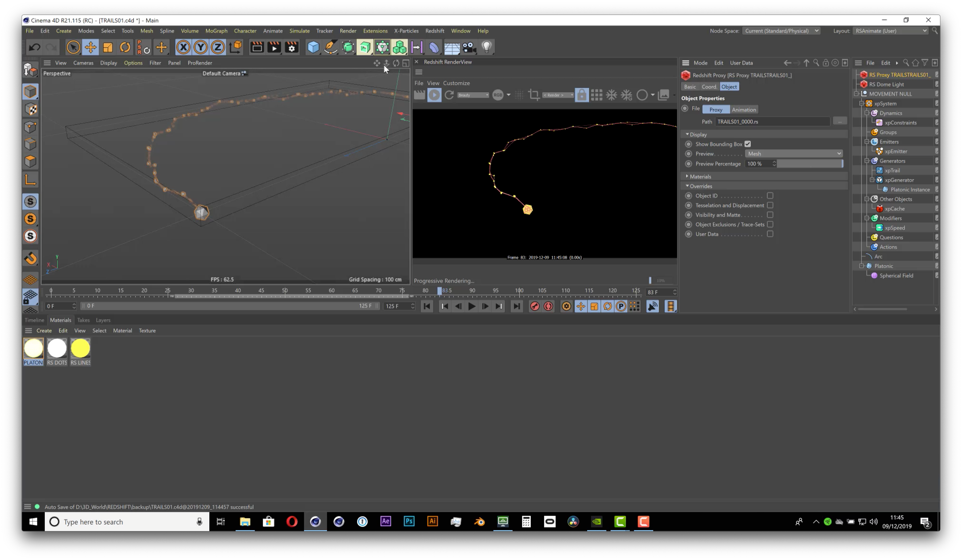Enable Tesselation and Displacement checkbox
The height and width of the screenshot is (560, 962).
coord(770,205)
